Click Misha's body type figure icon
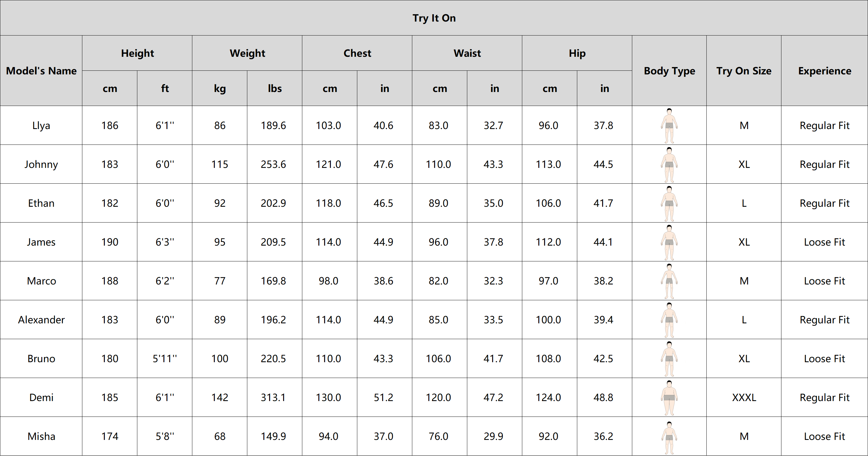The height and width of the screenshot is (456, 868). click(669, 437)
